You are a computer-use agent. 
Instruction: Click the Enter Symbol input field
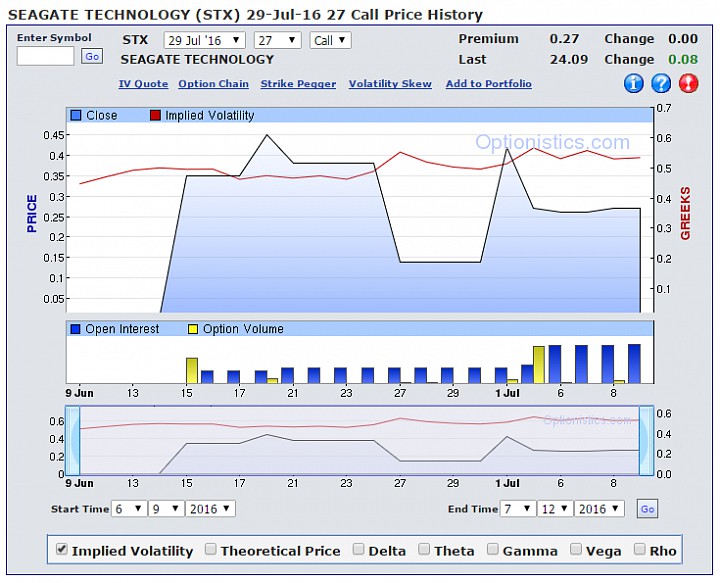[x=45, y=56]
